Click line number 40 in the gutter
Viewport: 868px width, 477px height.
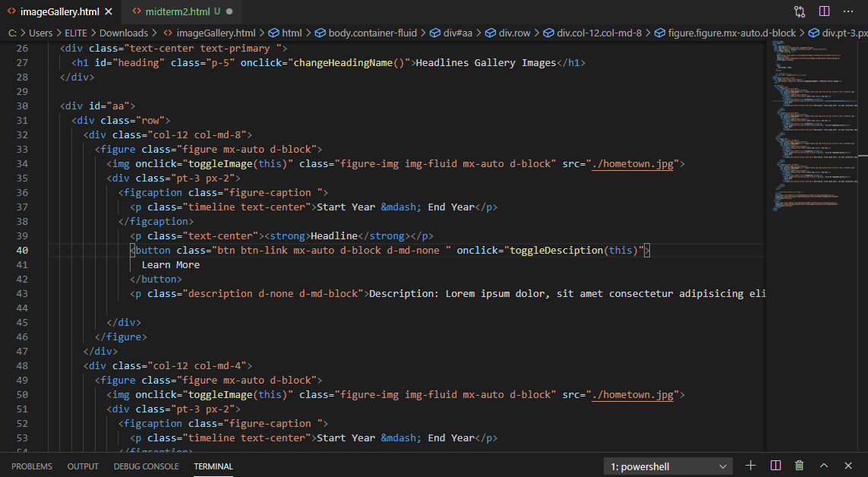(22, 250)
